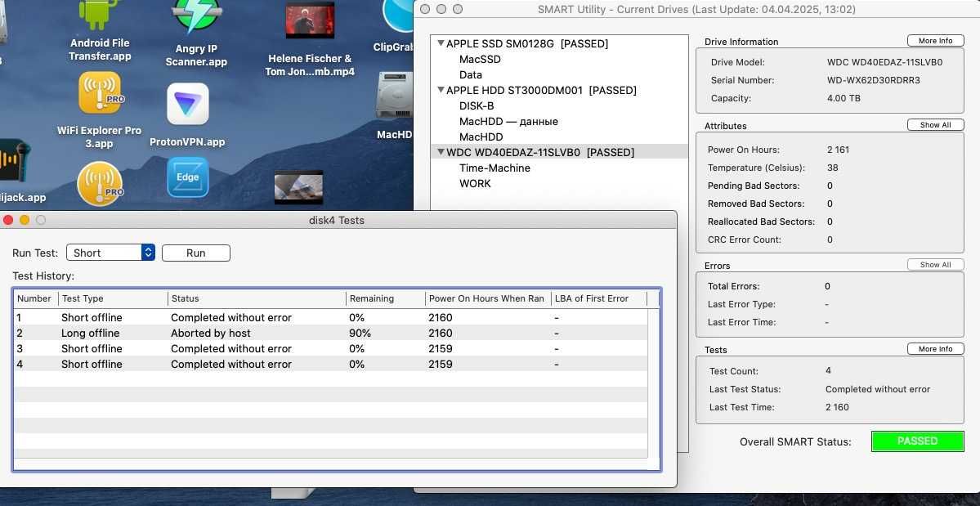Screen dimensions: 980x506
Task: Click the Pending Bad Sectors label
Action: click(x=753, y=186)
